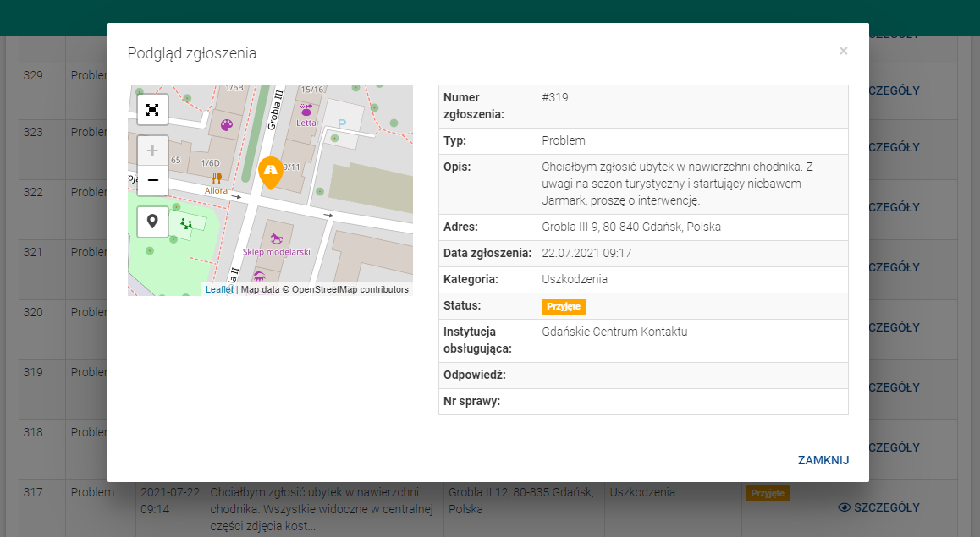This screenshot has height=537, width=980.
Task: Open the Leaflet link
Action: (219, 290)
